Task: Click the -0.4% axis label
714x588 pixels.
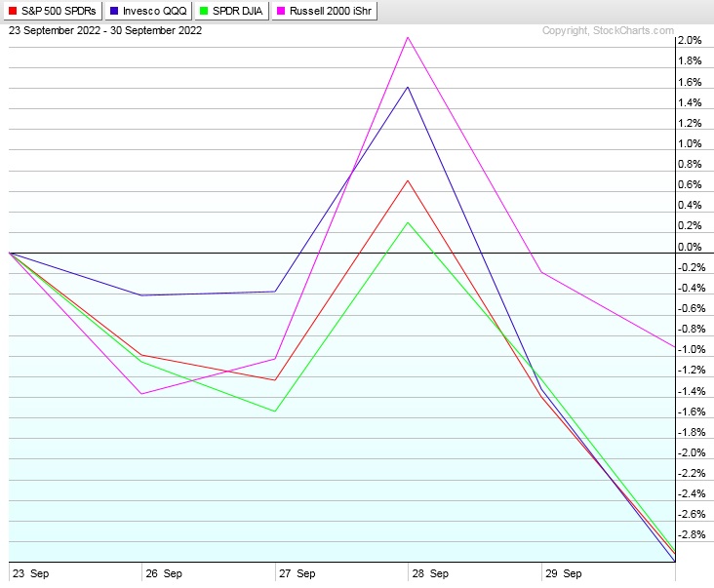Action: click(x=692, y=288)
